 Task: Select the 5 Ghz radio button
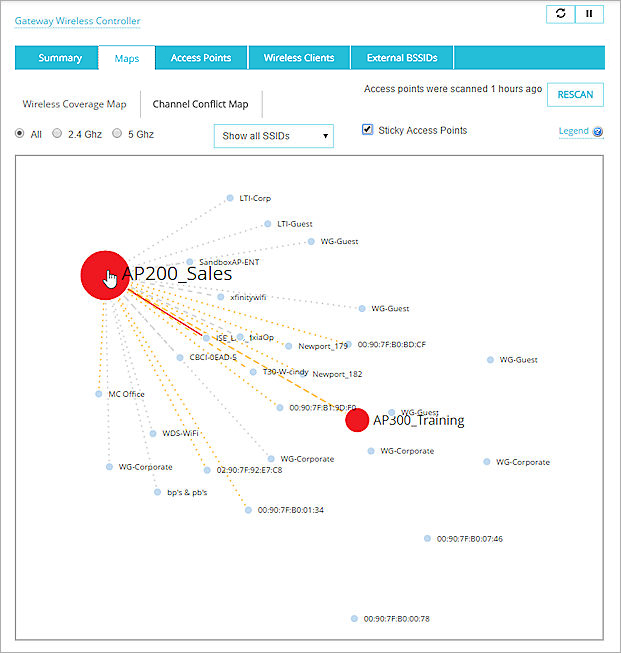tap(117, 133)
